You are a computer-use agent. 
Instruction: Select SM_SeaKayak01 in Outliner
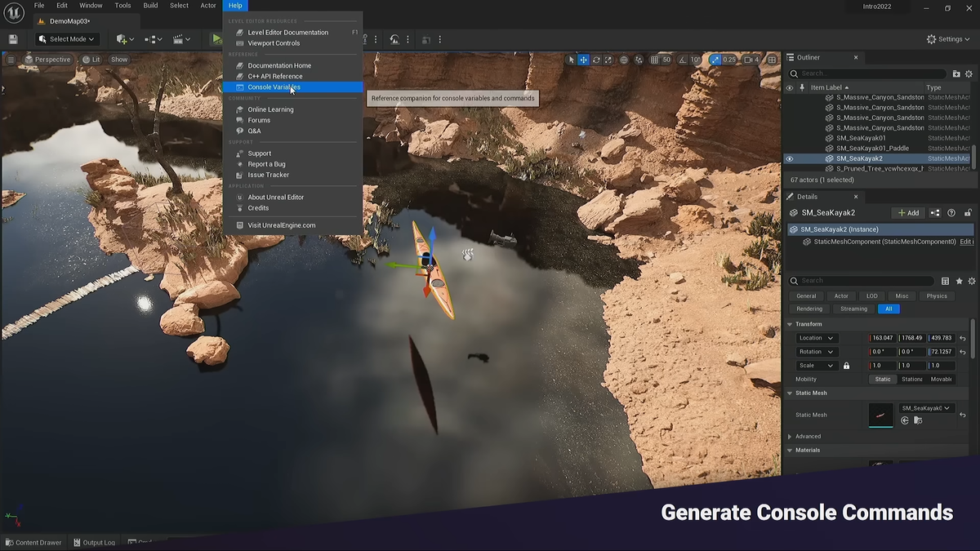(861, 138)
